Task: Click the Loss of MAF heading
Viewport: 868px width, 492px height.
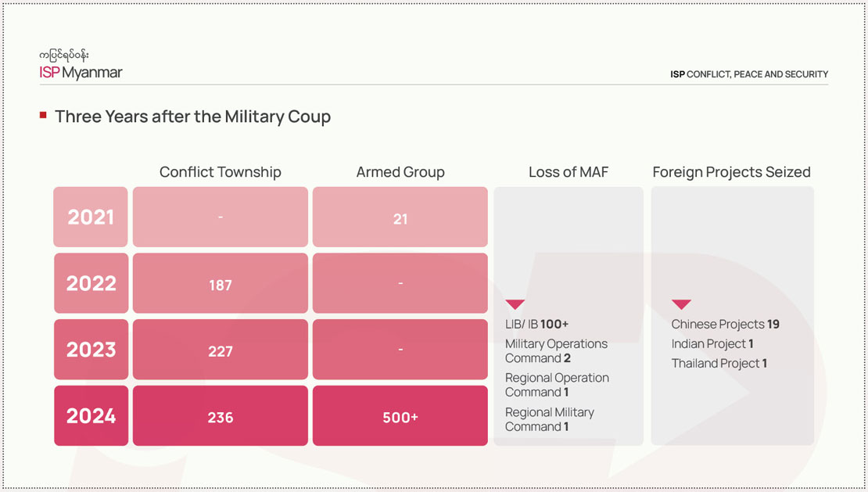Action: click(x=568, y=172)
